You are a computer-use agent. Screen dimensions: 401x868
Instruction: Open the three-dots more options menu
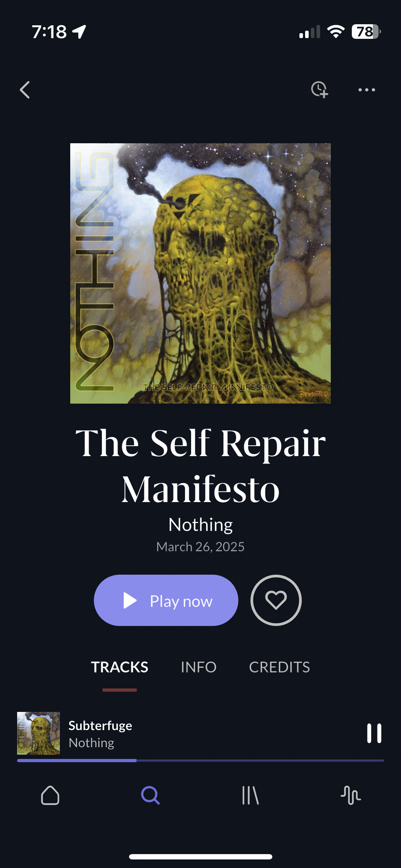tap(367, 90)
